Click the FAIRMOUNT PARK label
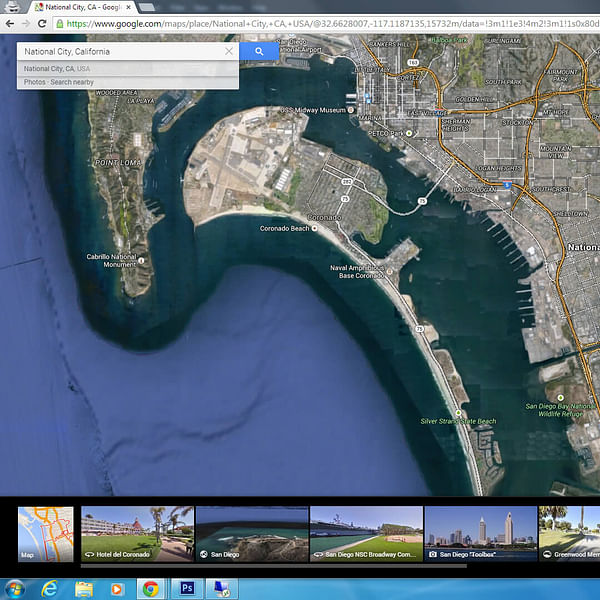This screenshot has width=600, height=600. [x=561, y=75]
